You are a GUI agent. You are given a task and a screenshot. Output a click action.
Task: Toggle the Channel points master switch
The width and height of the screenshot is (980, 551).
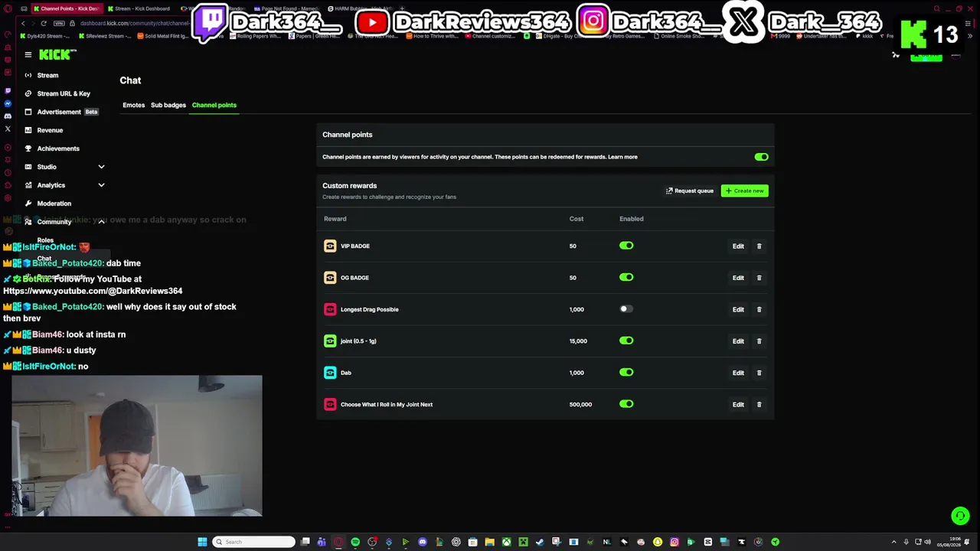[761, 157]
